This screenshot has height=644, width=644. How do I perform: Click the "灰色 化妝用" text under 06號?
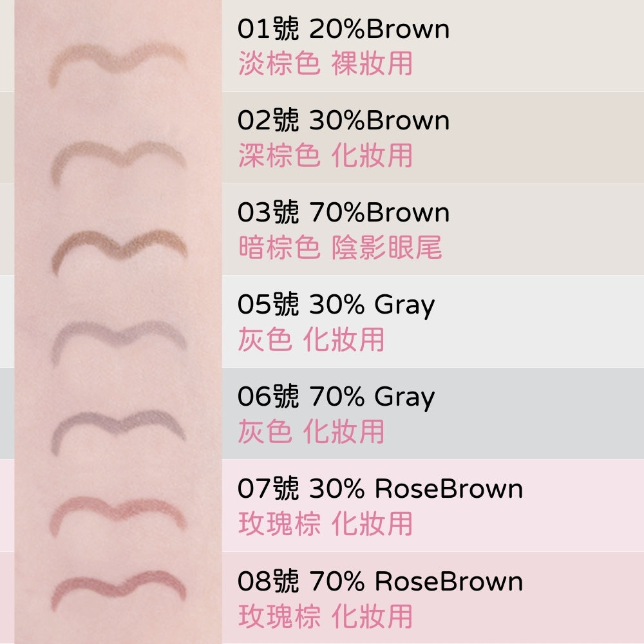click(x=311, y=431)
